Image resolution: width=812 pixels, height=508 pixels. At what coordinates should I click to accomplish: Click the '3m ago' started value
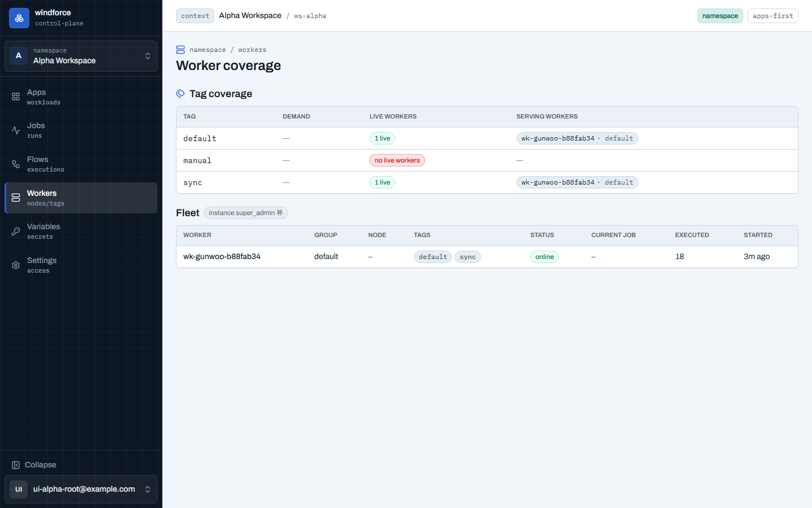tap(757, 256)
